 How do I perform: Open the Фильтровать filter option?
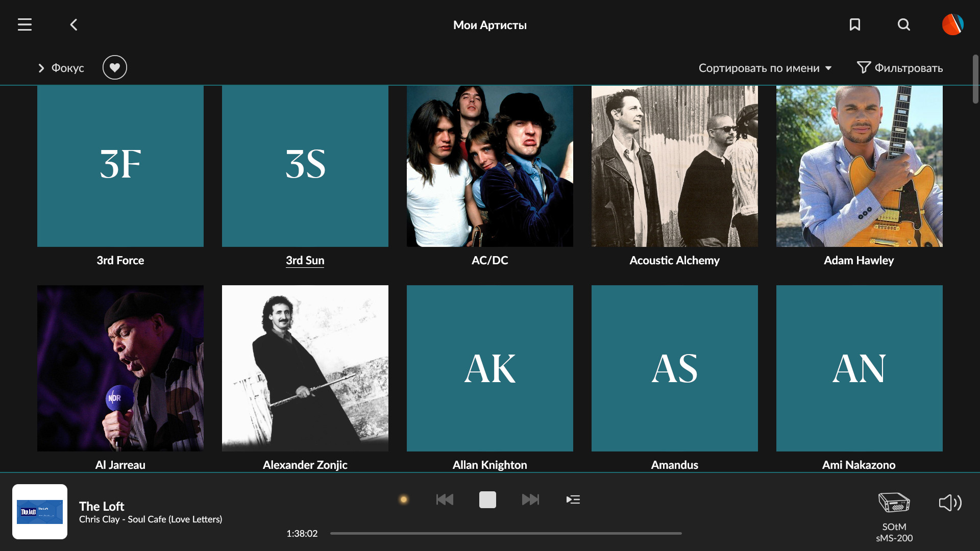(x=900, y=68)
